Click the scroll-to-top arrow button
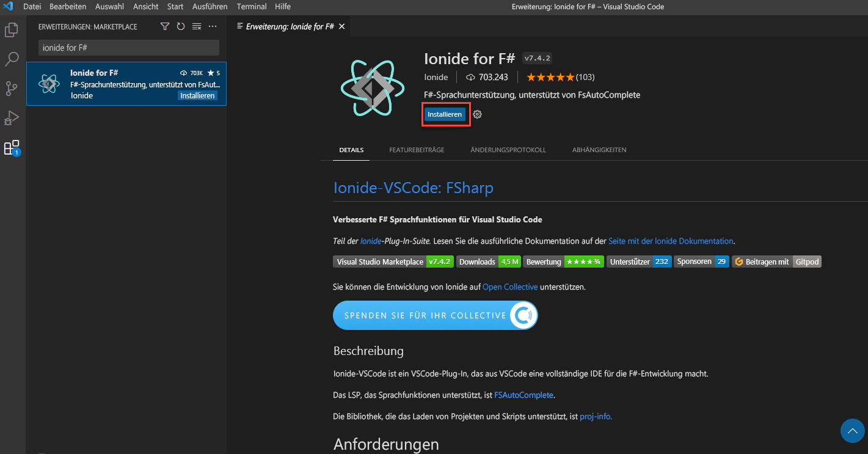 [852, 431]
